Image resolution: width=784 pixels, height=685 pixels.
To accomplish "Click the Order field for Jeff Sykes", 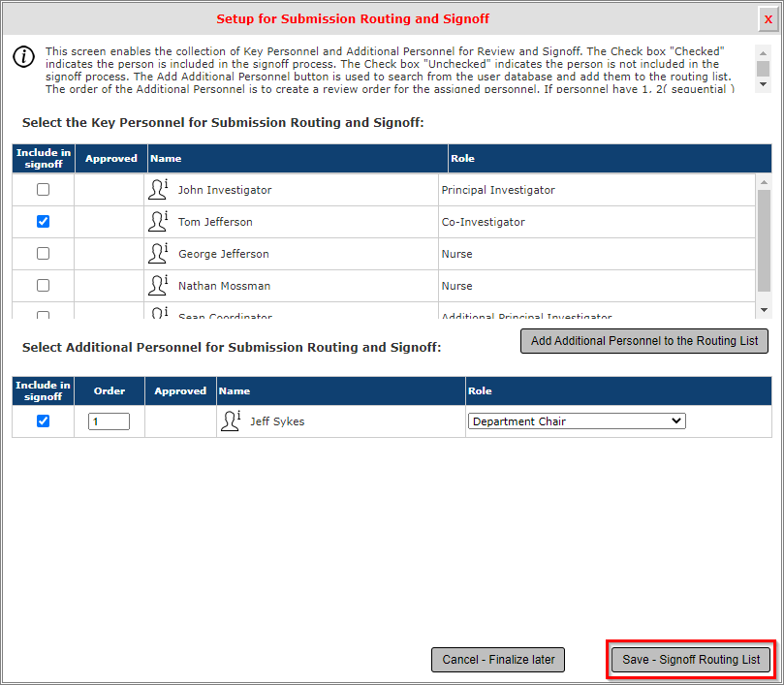I will click(109, 421).
